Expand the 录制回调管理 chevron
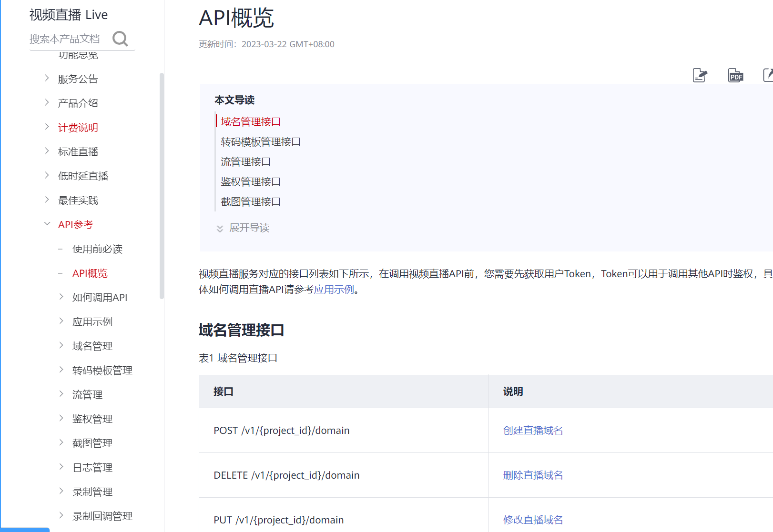 pyautogui.click(x=61, y=515)
